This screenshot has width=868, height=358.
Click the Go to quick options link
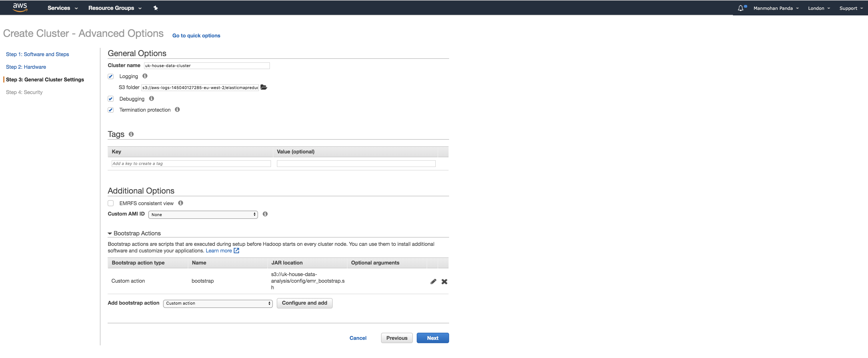point(196,35)
